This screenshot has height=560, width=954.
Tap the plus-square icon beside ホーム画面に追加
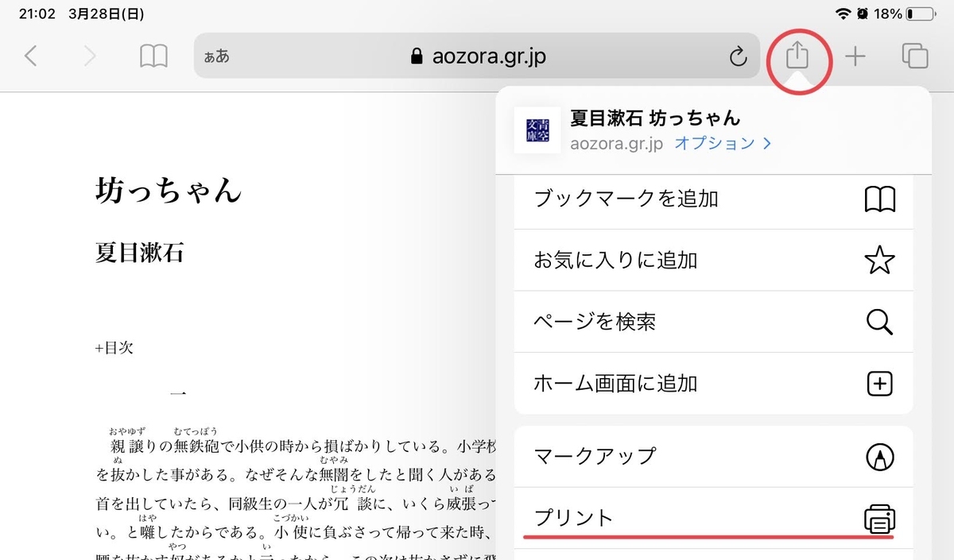pyautogui.click(x=879, y=384)
